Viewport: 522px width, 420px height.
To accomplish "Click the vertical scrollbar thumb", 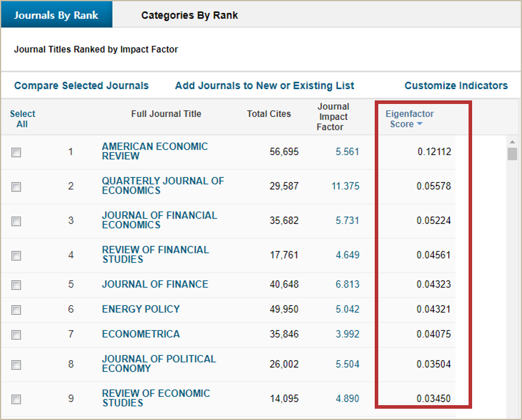I will [x=512, y=154].
